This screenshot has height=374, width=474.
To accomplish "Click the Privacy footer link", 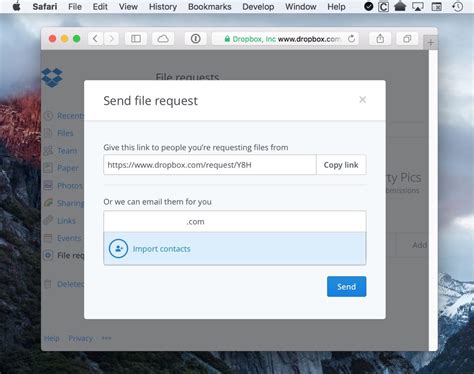I will tap(80, 338).
